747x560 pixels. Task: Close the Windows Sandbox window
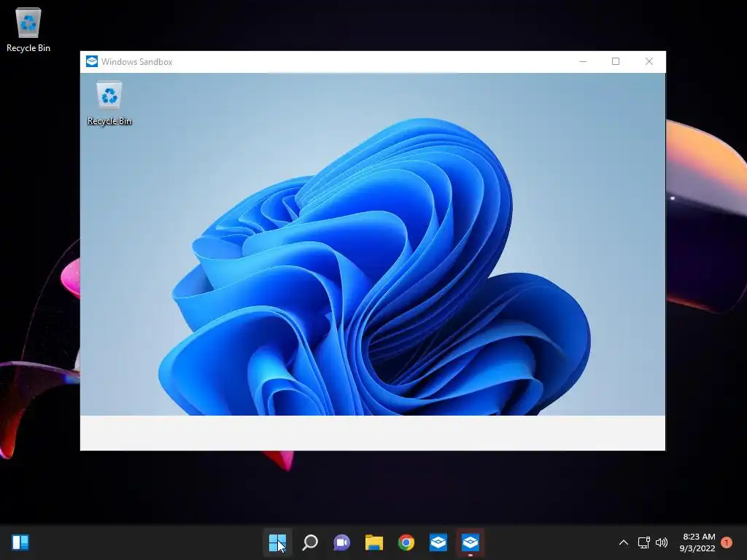pos(649,61)
